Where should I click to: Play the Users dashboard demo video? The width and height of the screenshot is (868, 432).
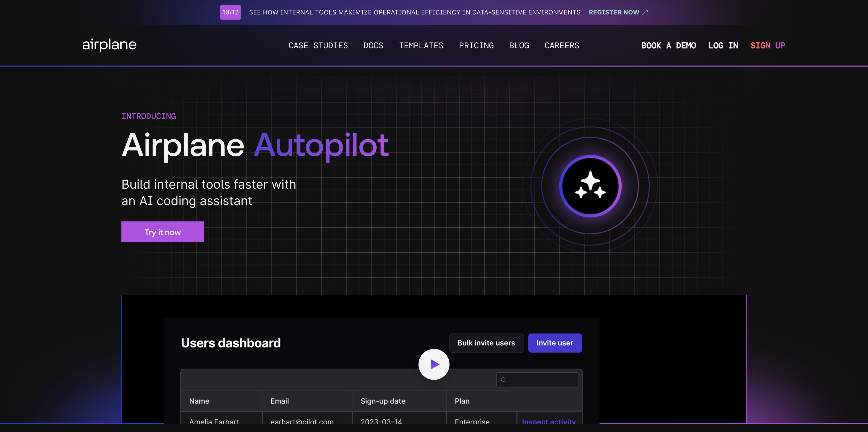pyautogui.click(x=434, y=364)
